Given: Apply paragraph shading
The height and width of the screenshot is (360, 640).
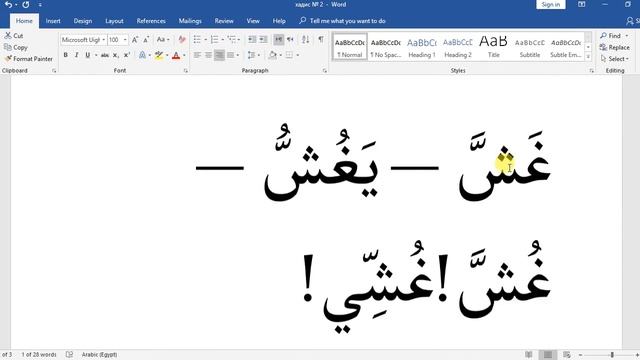Looking at the screenshot, I should click(x=272, y=55).
